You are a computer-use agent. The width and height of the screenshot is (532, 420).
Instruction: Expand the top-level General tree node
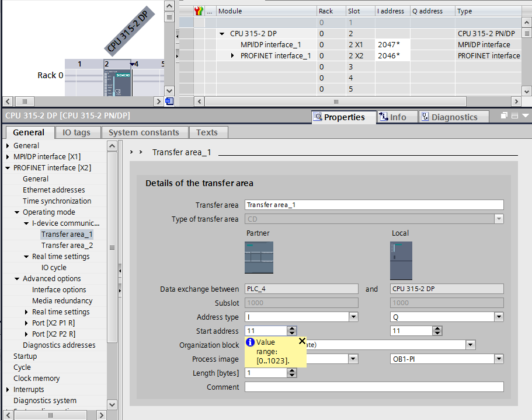[8, 146]
